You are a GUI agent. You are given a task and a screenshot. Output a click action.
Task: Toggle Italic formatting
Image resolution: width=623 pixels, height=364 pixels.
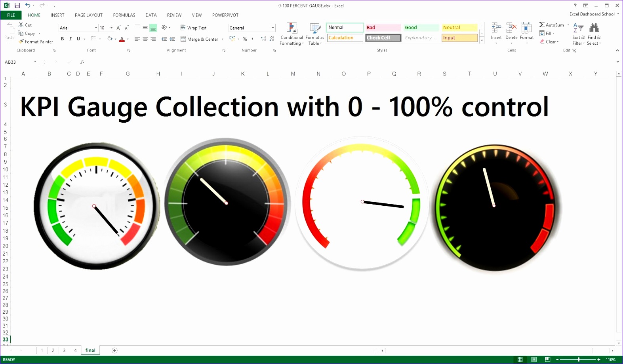click(x=70, y=39)
